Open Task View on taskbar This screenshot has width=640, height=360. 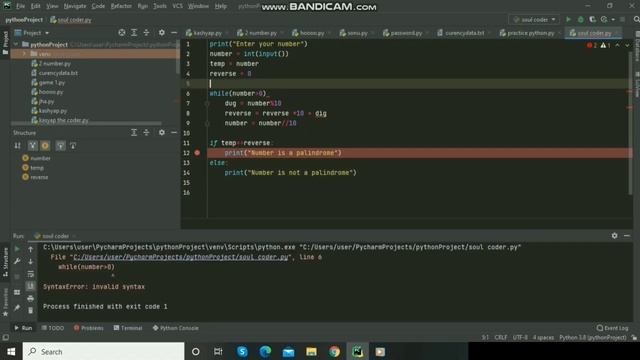point(218,351)
